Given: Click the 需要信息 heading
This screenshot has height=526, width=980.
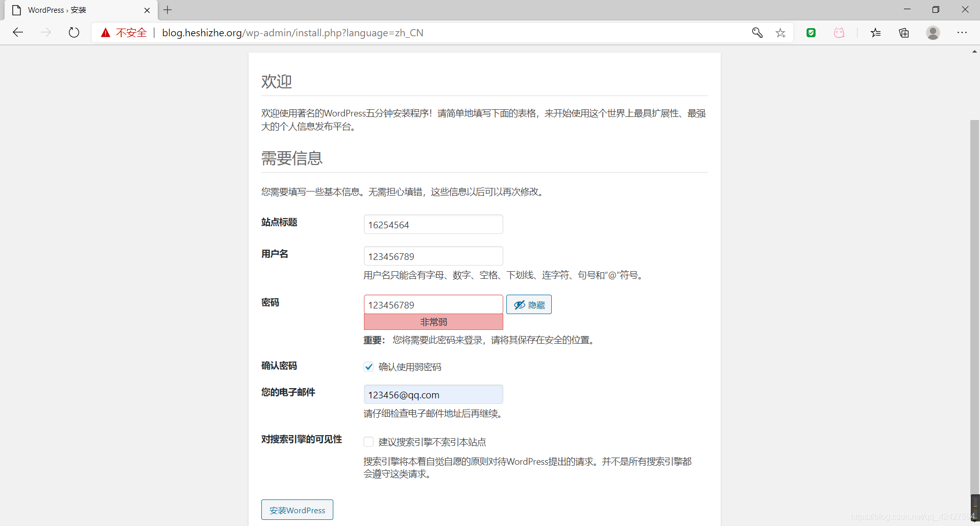Looking at the screenshot, I should coord(292,158).
